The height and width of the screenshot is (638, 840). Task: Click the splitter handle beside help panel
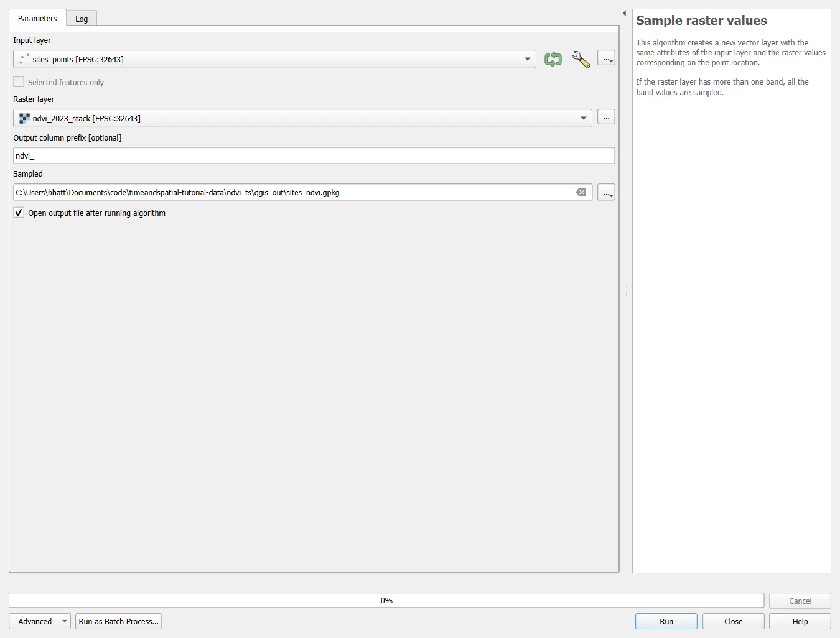[x=626, y=292]
